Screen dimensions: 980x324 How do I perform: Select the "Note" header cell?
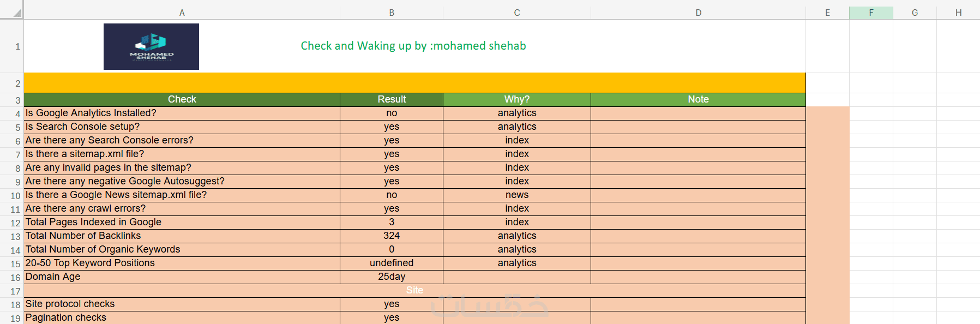click(698, 99)
